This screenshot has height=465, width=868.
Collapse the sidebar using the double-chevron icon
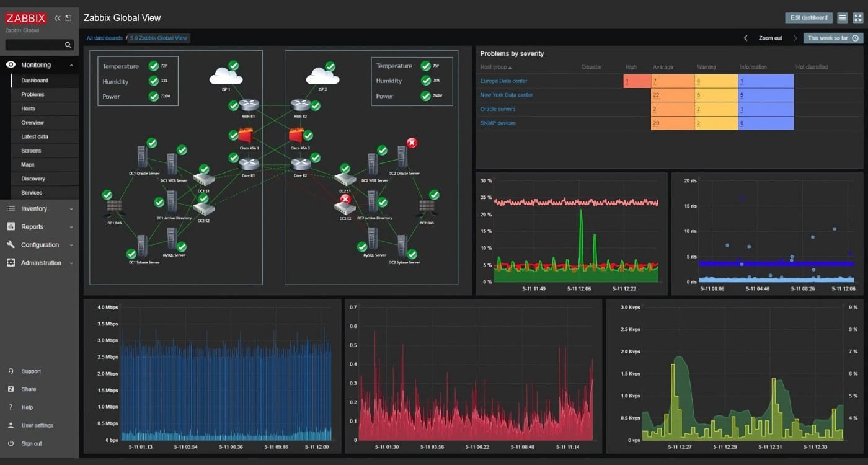[57, 18]
